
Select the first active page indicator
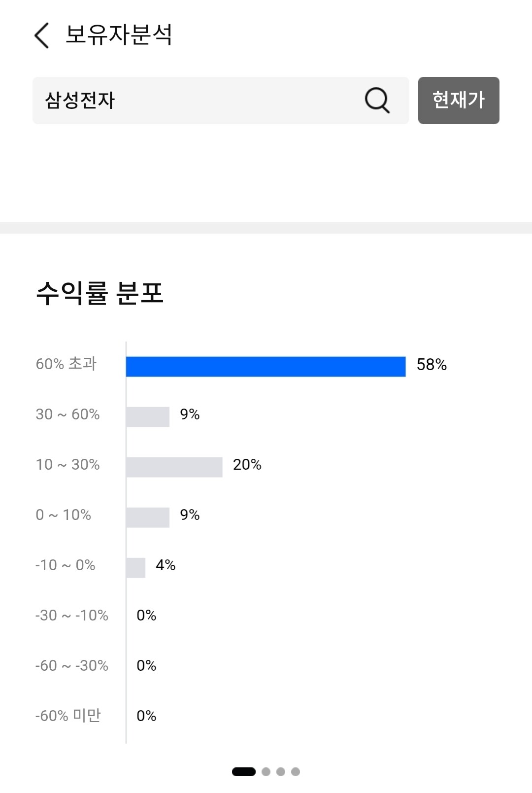(x=244, y=772)
